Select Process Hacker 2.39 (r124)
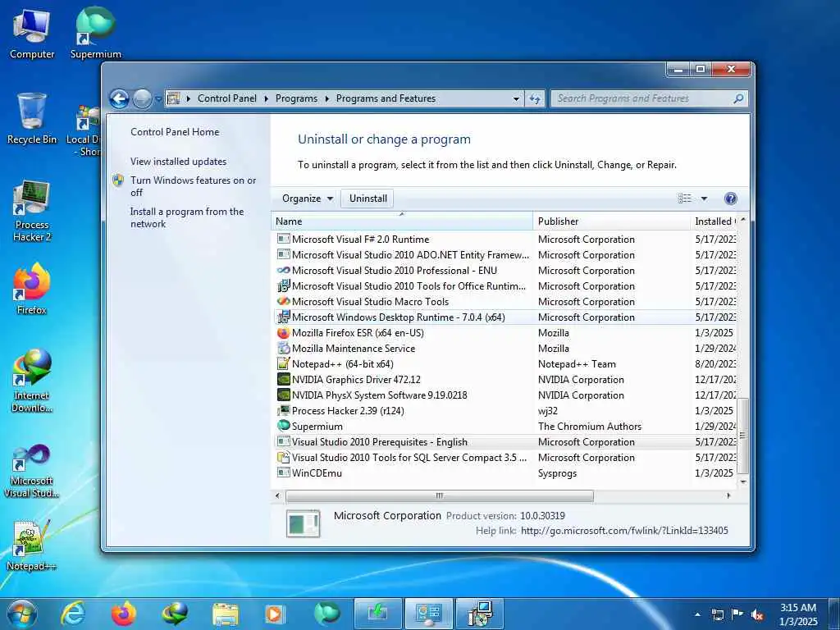 pyautogui.click(x=505, y=411)
